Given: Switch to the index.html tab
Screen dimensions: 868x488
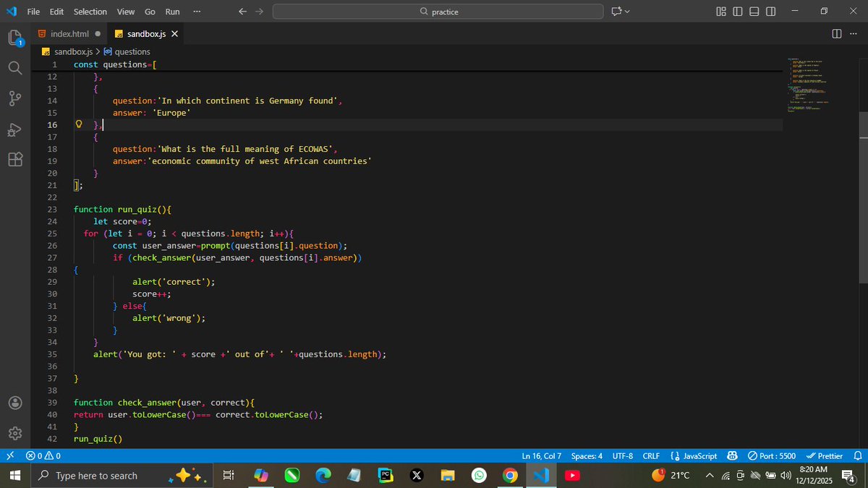Looking at the screenshot, I should tap(70, 33).
